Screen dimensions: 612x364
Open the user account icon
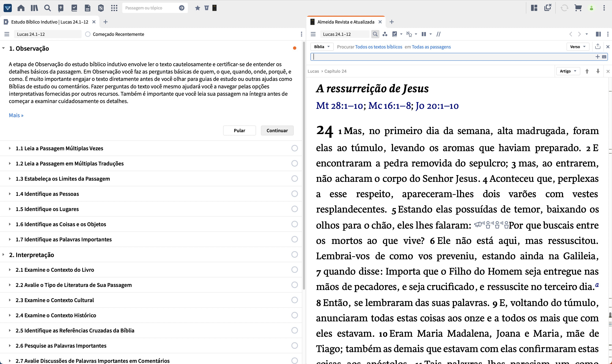pyautogui.click(x=592, y=8)
